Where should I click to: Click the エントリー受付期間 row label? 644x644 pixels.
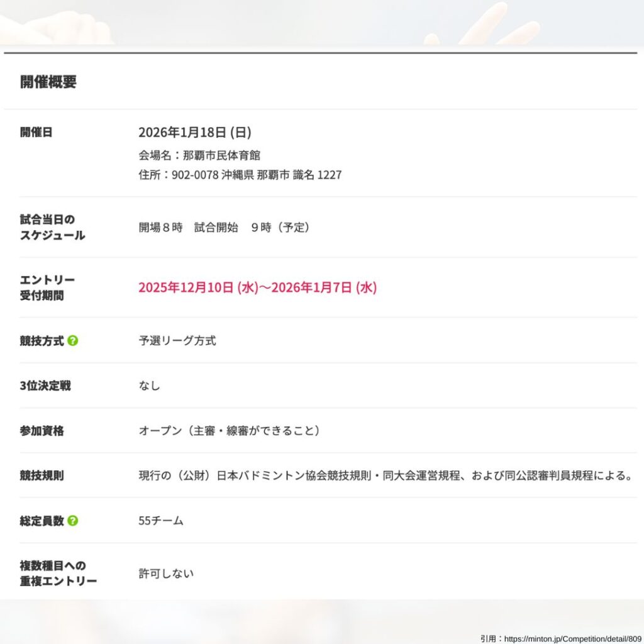[47, 287]
